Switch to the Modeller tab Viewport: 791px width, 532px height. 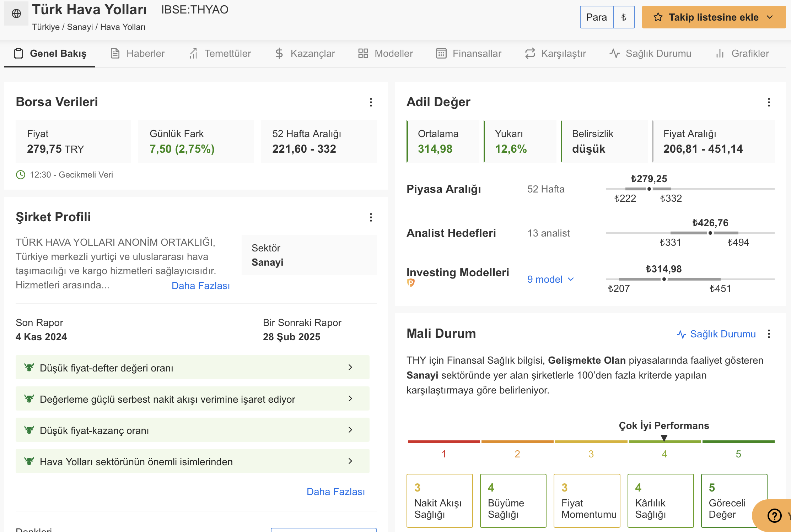coord(386,53)
